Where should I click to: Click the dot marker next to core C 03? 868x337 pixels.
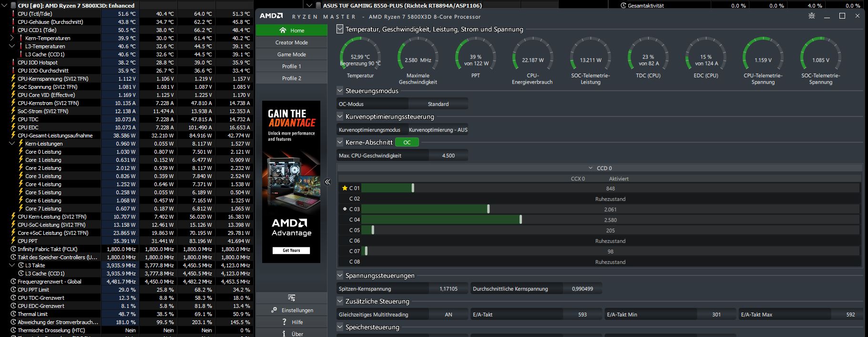pyautogui.click(x=345, y=209)
